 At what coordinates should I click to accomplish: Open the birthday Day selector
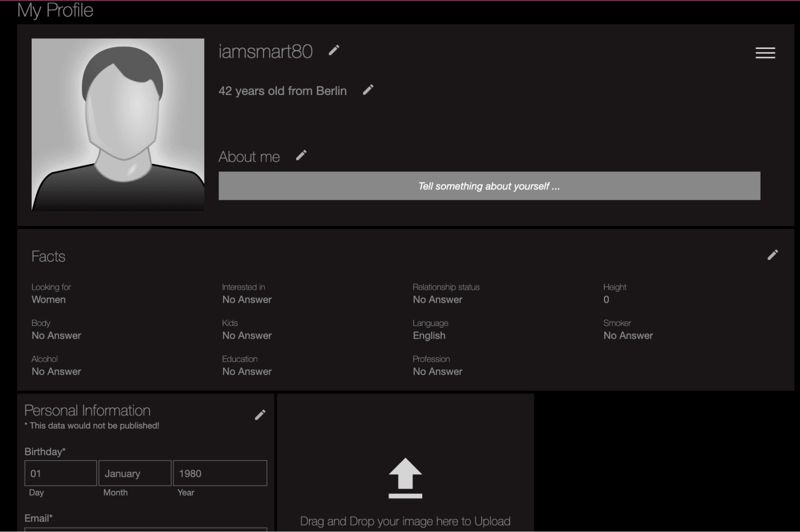(60, 473)
